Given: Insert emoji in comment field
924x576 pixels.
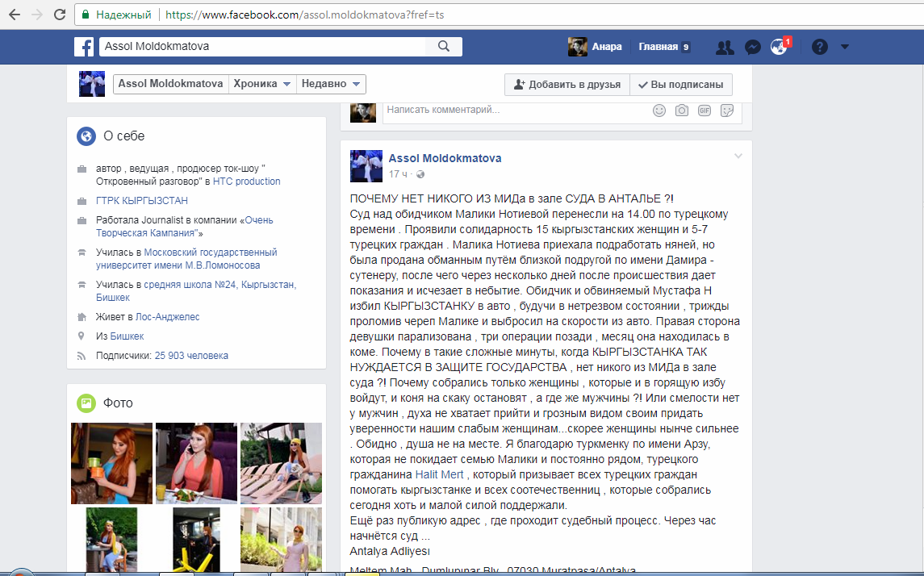Looking at the screenshot, I should [x=659, y=111].
